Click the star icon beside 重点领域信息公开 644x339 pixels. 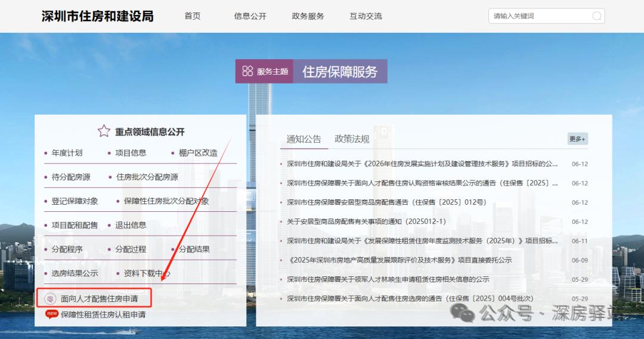104,131
